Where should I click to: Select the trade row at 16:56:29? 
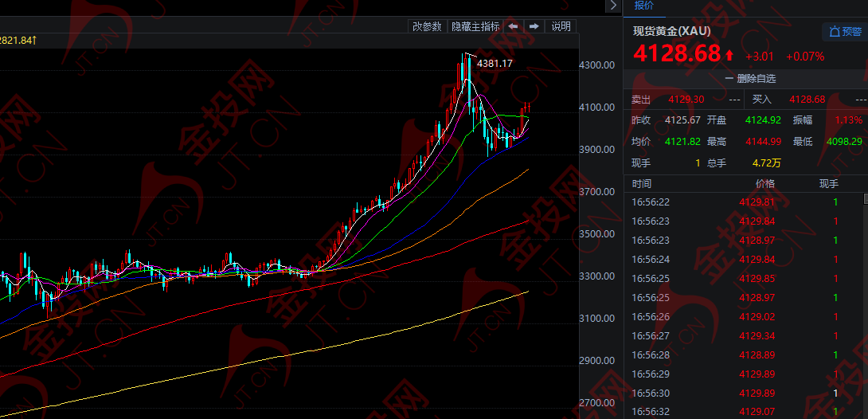coord(744,374)
